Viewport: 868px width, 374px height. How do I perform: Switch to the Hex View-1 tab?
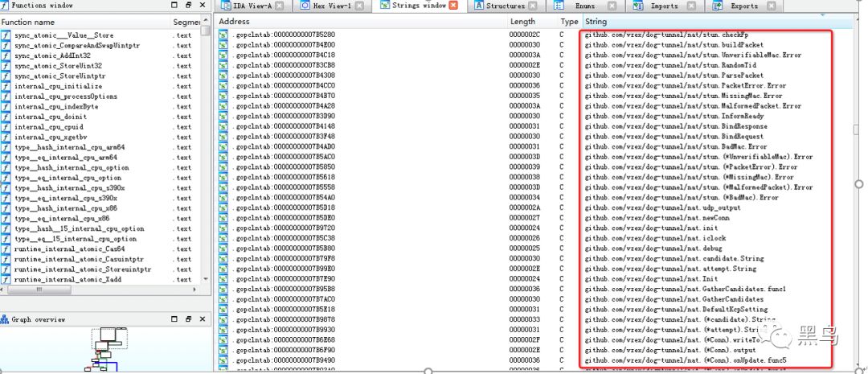pos(333,6)
